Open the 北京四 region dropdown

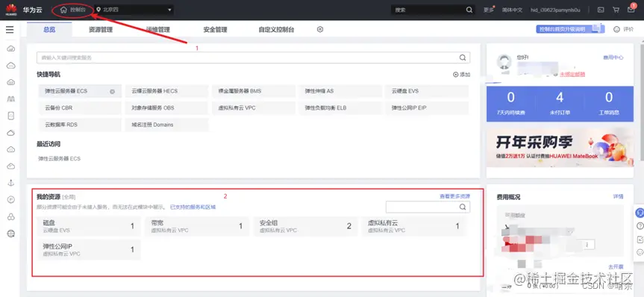point(134,10)
